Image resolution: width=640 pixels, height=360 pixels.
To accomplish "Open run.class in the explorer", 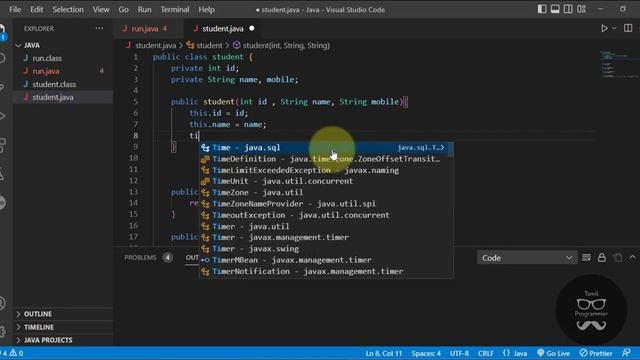I will click(x=63, y=58).
